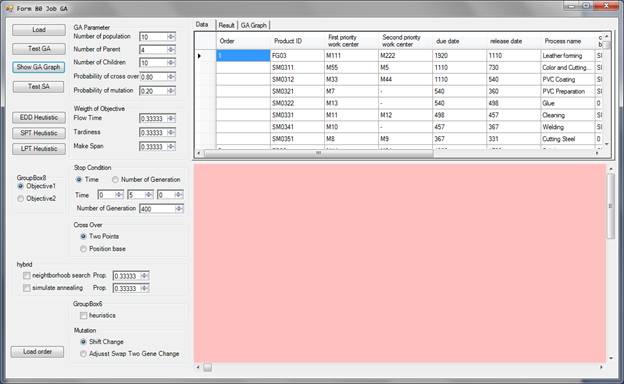Click pink panel vertical scrollbar thumb

point(610,206)
